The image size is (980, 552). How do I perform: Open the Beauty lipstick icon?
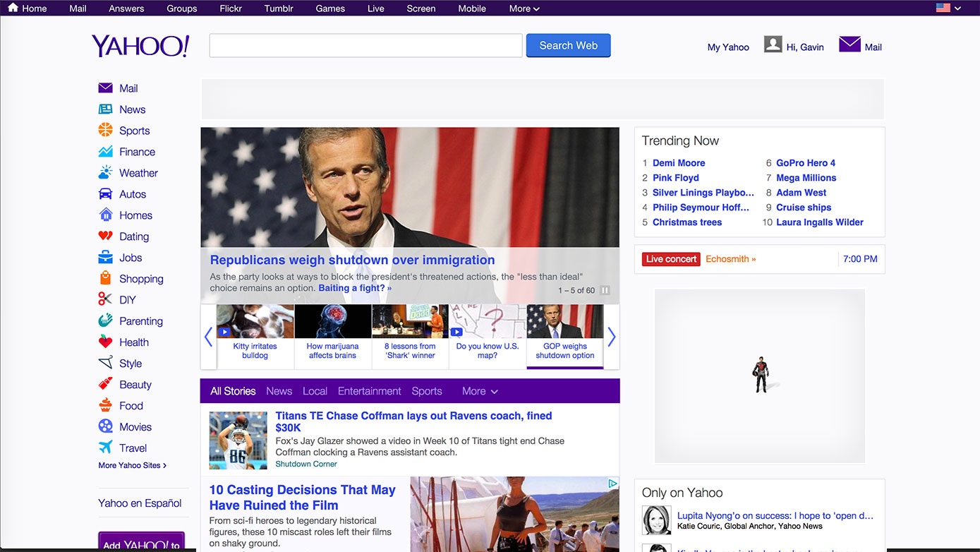click(x=105, y=384)
